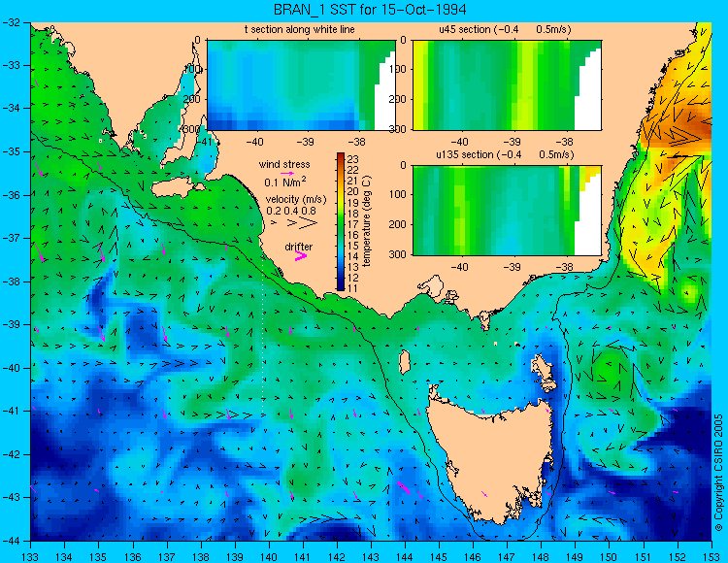Image resolution: width=728 pixels, height=563 pixels.
Task: Select the u45 section inset plot
Action: click(507, 85)
